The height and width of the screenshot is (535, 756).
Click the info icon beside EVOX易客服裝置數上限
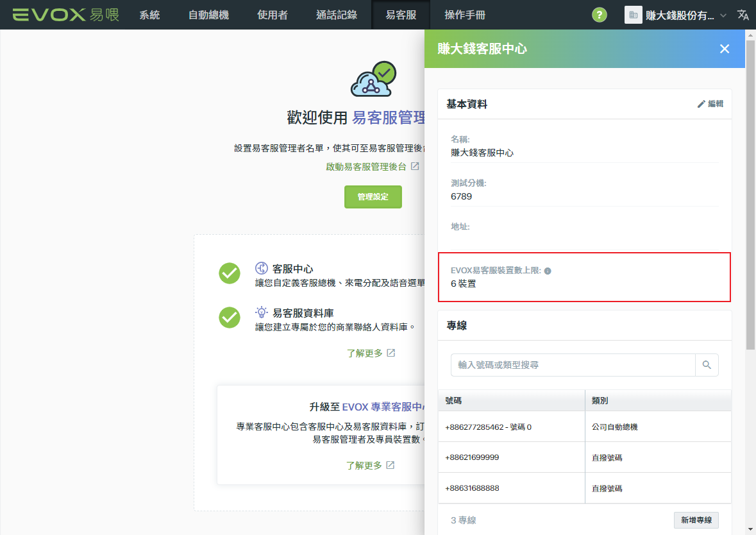pyautogui.click(x=548, y=271)
